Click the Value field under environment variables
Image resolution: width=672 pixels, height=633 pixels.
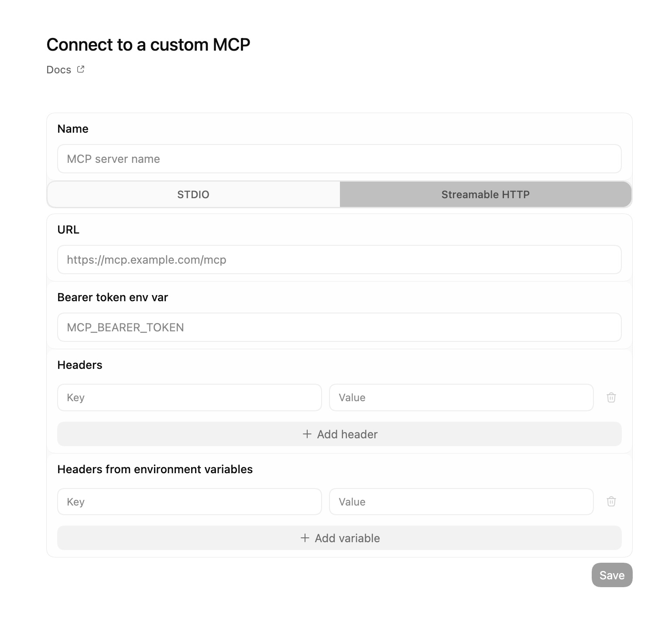(461, 501)
